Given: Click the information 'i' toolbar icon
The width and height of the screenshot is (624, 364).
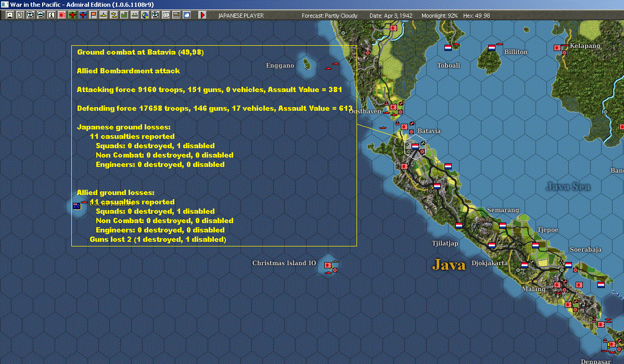Looking at the screenshot, I should click(x=52, y=15).
